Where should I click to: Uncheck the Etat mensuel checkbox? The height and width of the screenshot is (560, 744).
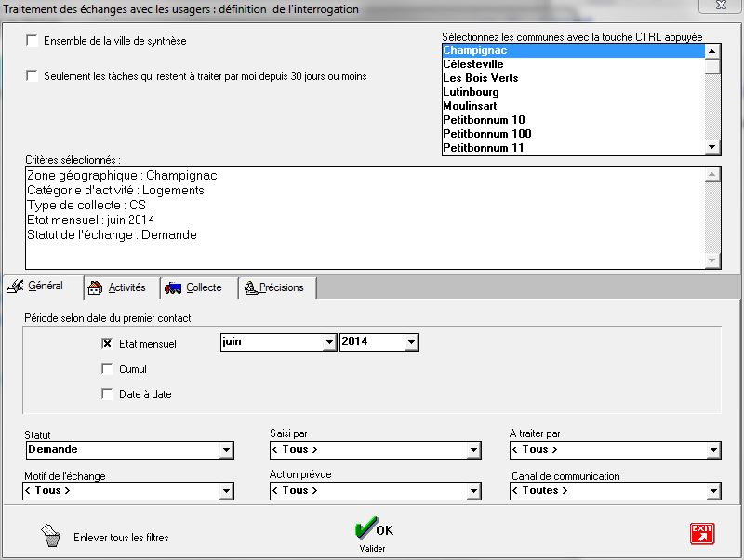point(107,343)
